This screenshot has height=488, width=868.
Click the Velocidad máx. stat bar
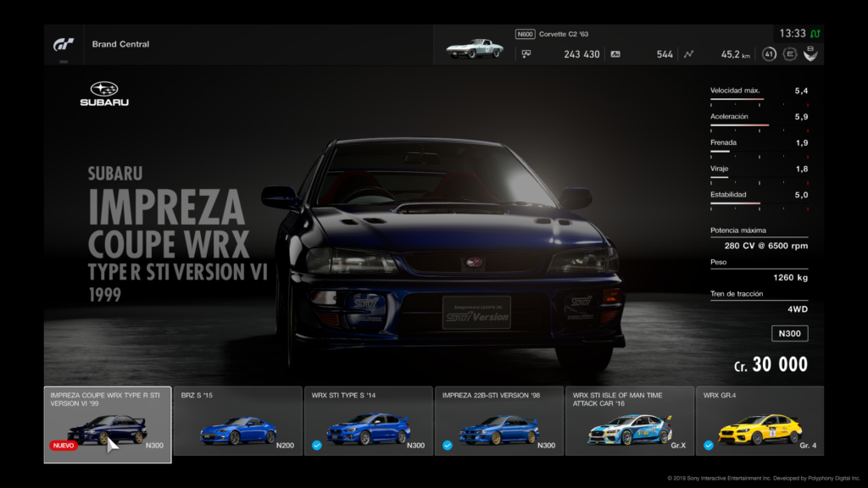point(759,100)
